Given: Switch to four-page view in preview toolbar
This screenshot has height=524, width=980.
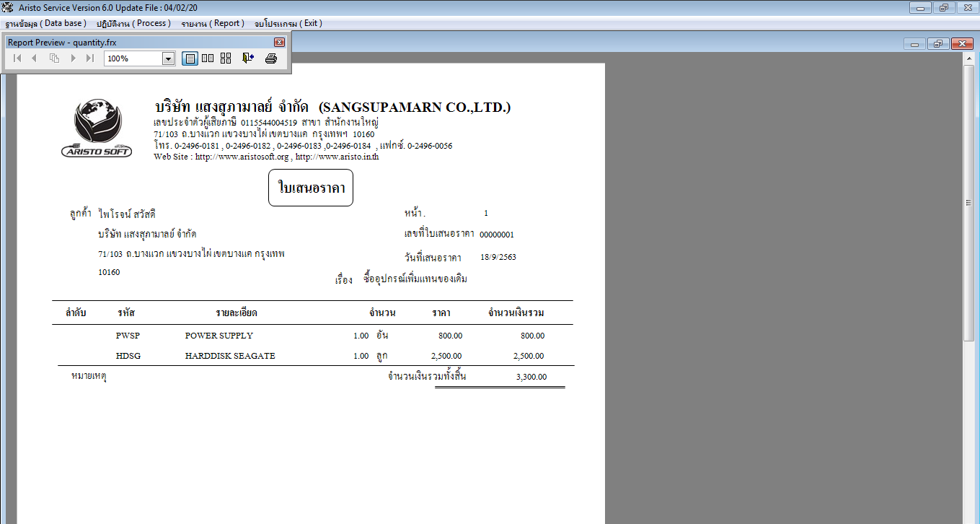Looking at the screenshot, I should click(226, 58).
